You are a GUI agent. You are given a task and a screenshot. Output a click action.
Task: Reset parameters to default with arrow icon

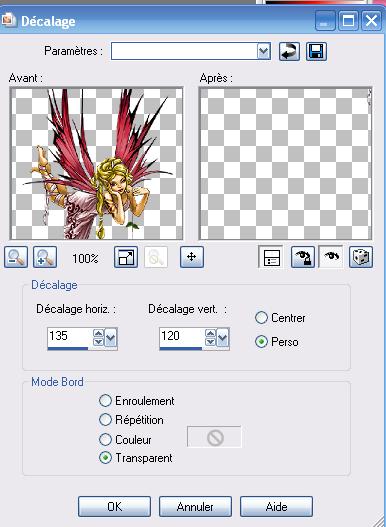pyautogui.click(x=289, y=52)
